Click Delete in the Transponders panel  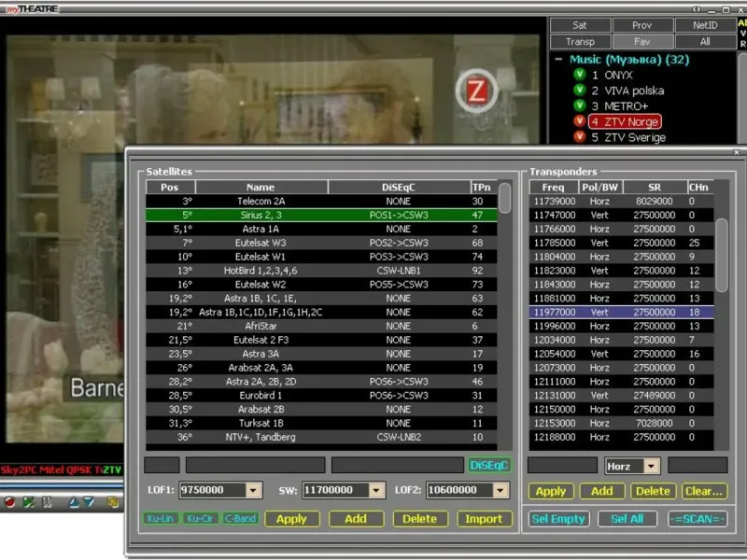653,492
